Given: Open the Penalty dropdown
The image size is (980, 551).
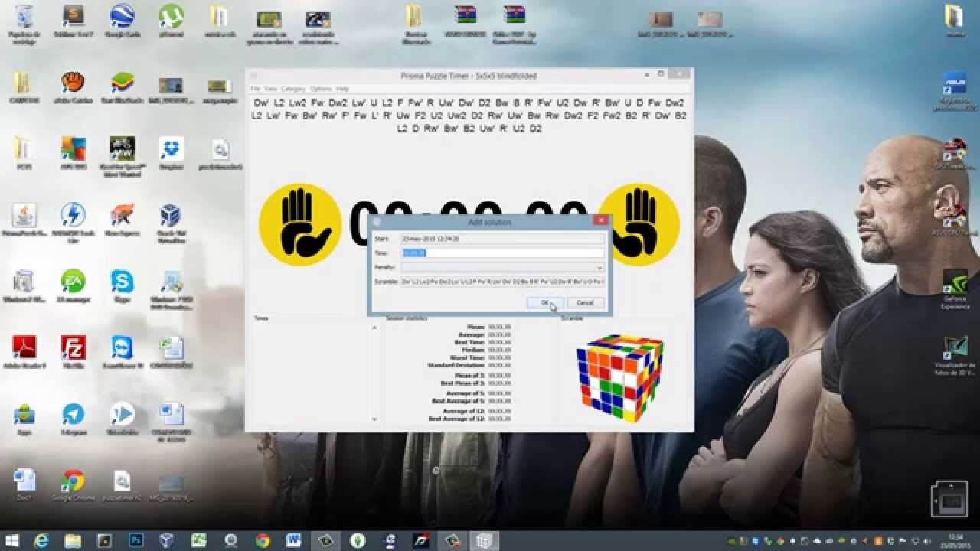Looking at the screenshot, I should [503, 268].
